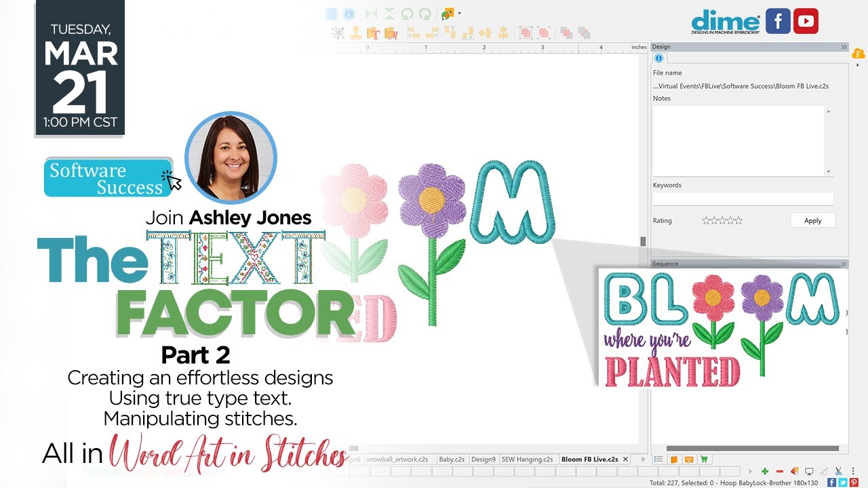Viewport: 868px width, 488px height.
Task: Bring the selected object forward in order
Action: coord(566,33)
